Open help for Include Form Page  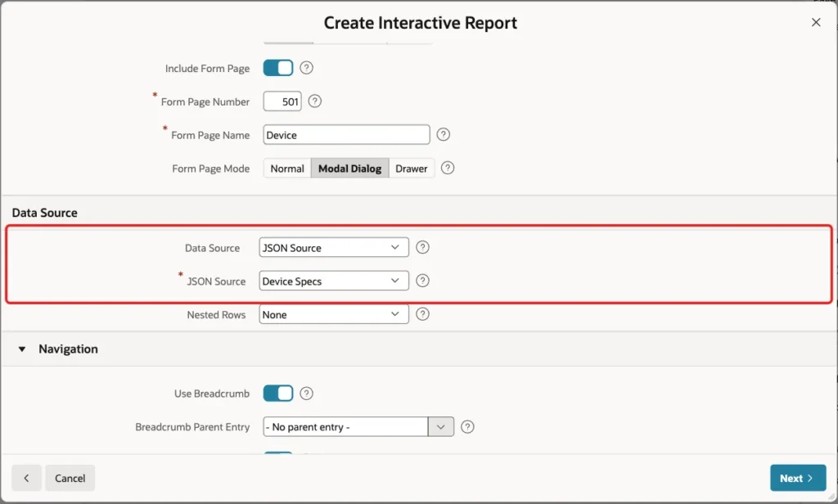[x=306, y=68]
